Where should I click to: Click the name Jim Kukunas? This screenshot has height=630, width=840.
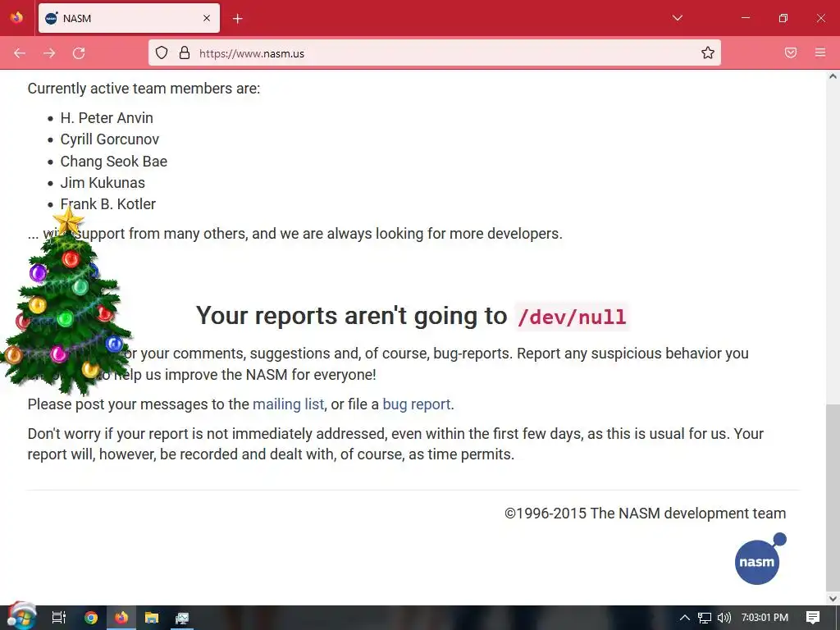tap(103, 183)
